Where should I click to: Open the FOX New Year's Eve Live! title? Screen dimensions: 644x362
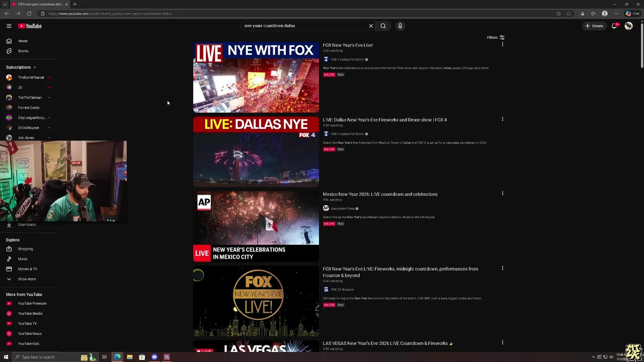click(x=348, y=45)
